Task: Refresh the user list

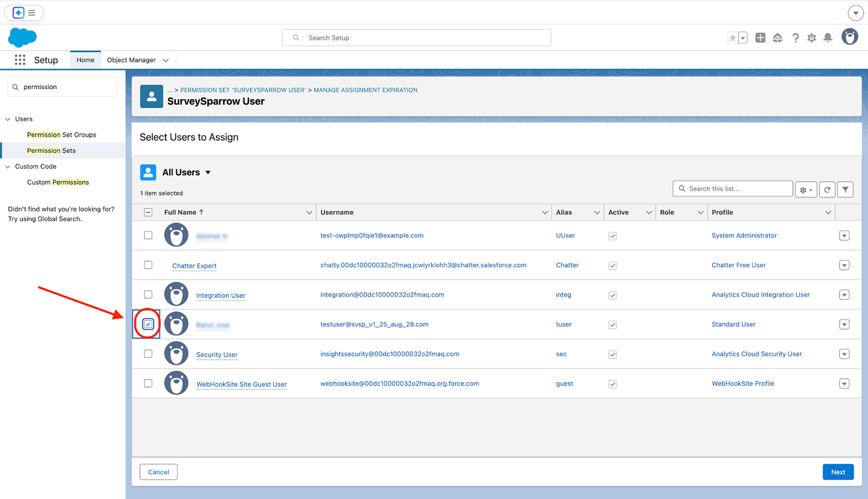Action: click(x=827, y=189)
